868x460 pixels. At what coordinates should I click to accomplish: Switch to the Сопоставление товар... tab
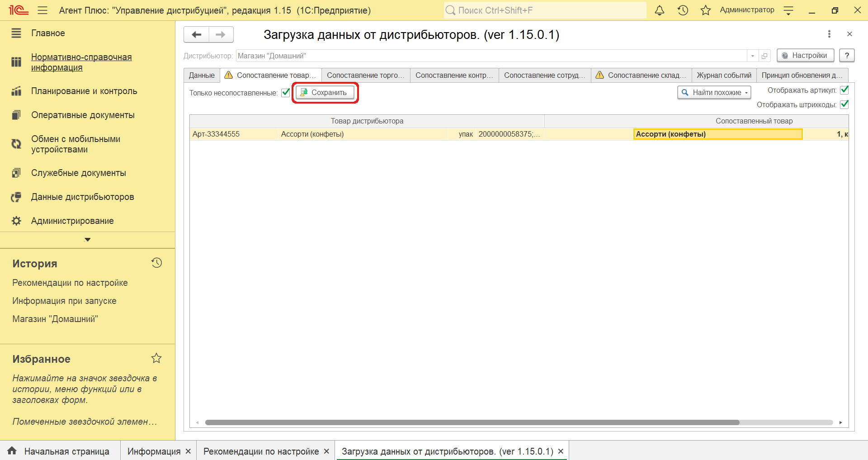[x=270, y=75]
